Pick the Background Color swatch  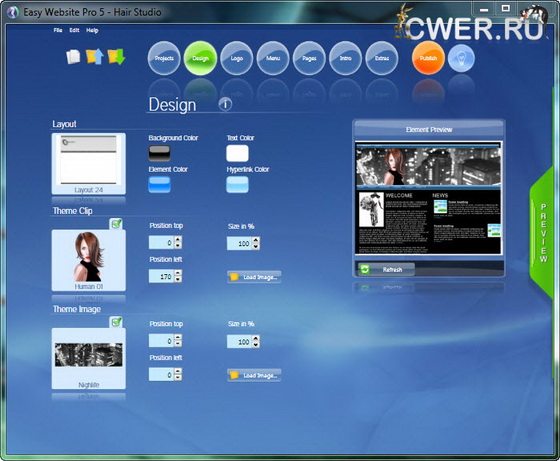click(x=159, y=153)
